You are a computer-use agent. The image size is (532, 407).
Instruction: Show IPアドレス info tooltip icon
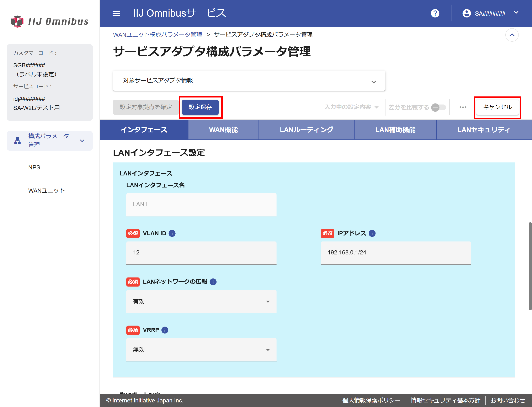372,233
